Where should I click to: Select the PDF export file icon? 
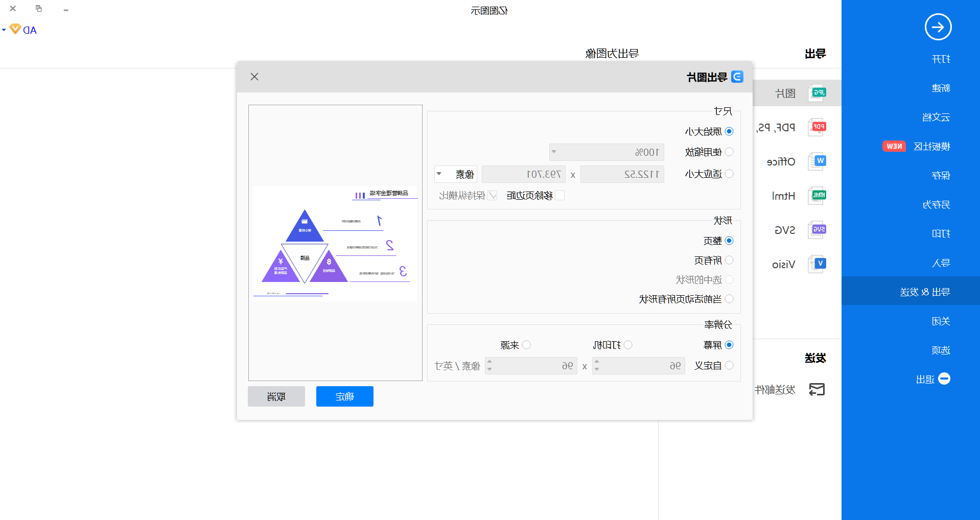(817, 127)
